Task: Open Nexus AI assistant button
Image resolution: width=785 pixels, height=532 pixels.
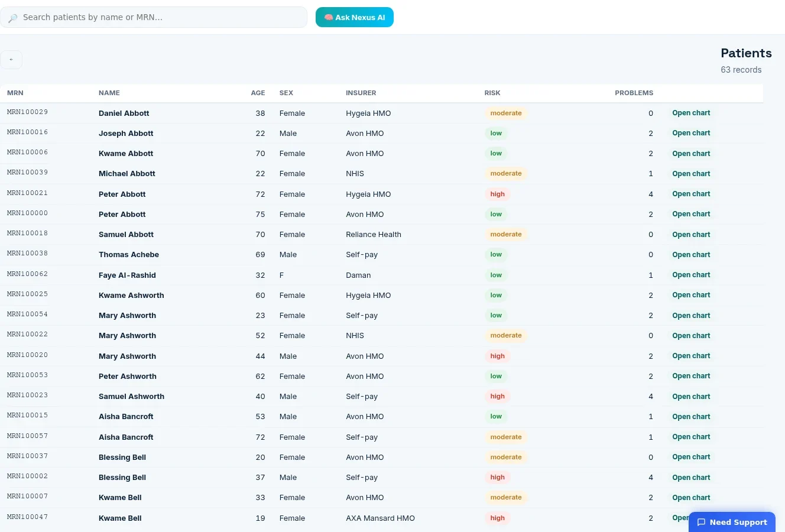Action: pyautogui.click(x=355, y=17)
